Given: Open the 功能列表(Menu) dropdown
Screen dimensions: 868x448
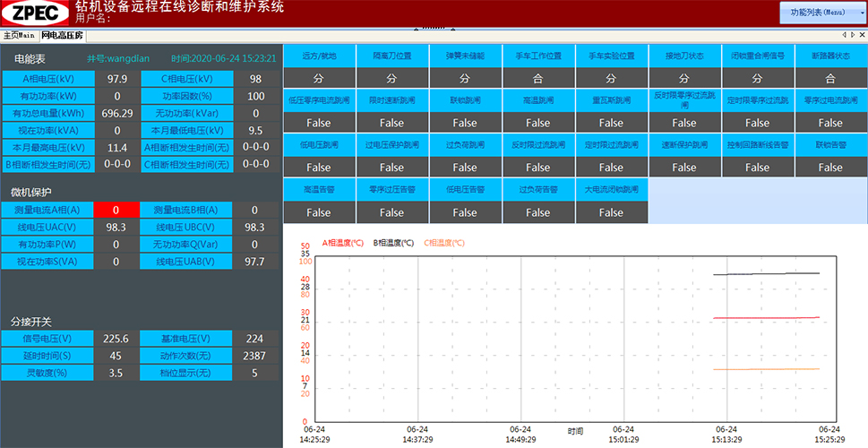Looking at the screenshot, I should pyautogui.click(x=817, y=13).
